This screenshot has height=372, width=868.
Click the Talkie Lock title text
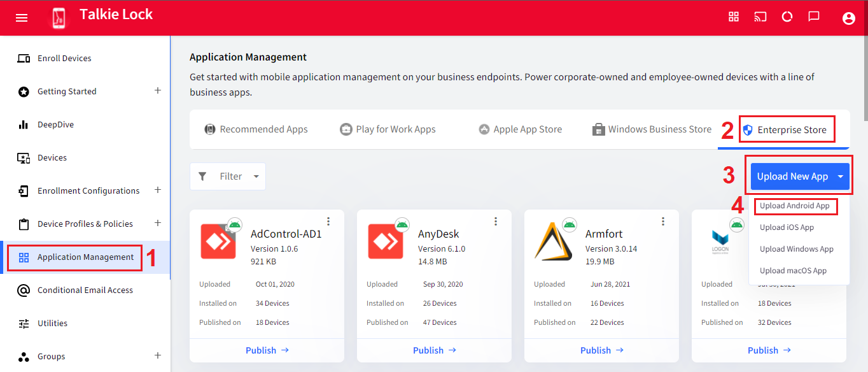point(116,15)
